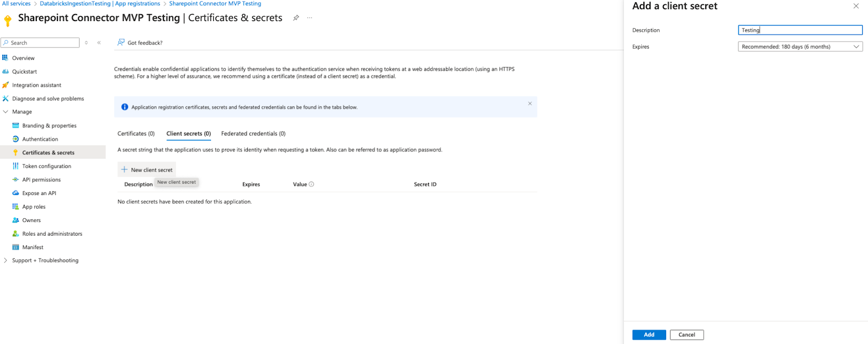
Task: Click the Token configuration icon
Action: pos(16,166)
